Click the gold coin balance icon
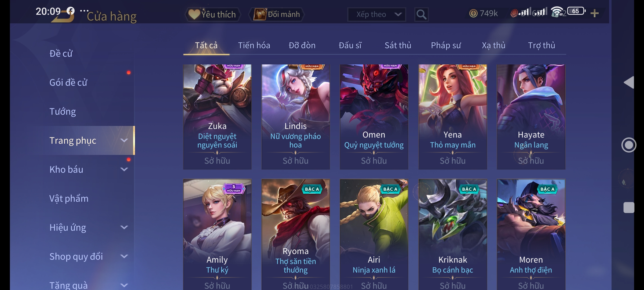 pos(473,13)
